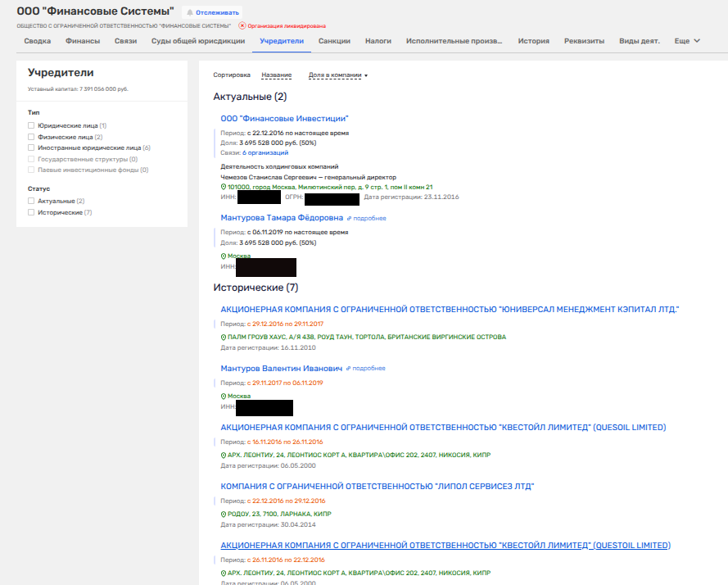Viewport: 728px width, 585px height.
Task: Check the Иностранные юридические лица filter
Action: [x=31, y=148]
